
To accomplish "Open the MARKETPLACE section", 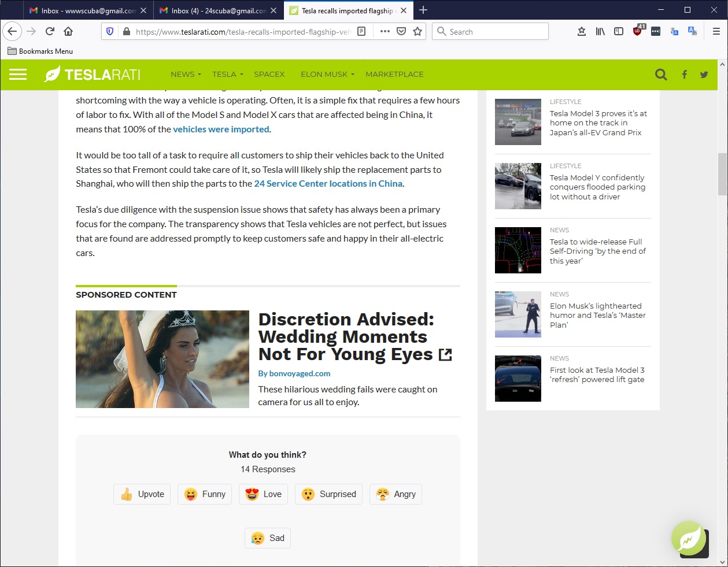I will 394,74.
